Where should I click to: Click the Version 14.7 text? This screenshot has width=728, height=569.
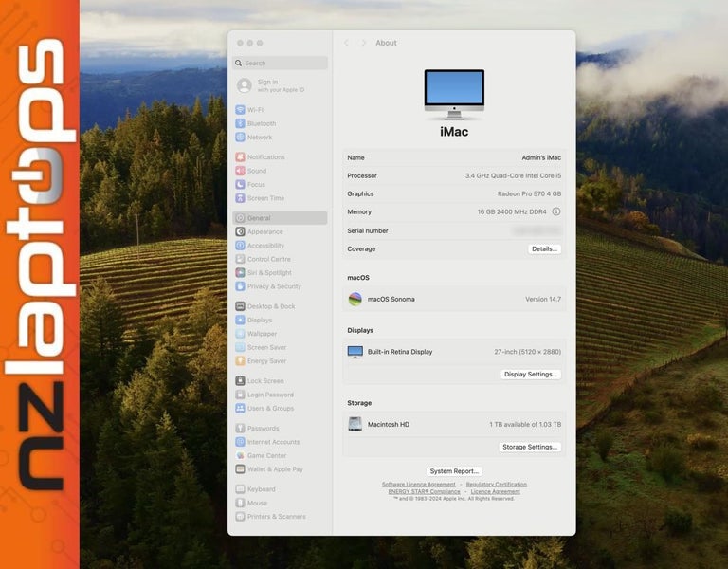point(543,299)
